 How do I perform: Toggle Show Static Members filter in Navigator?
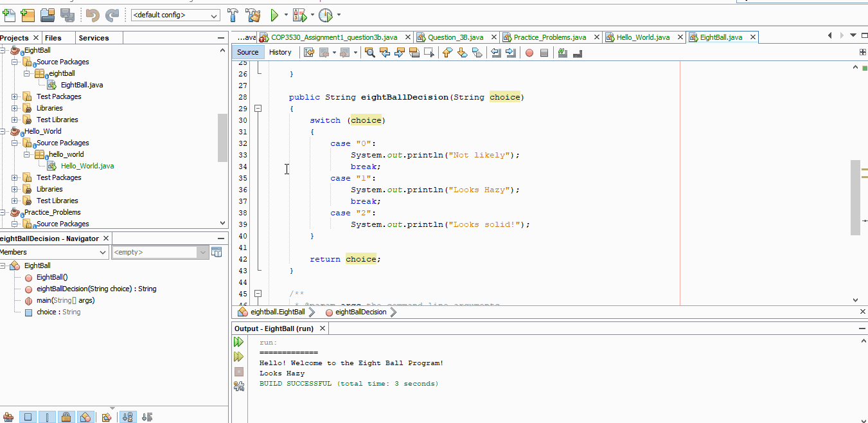[47, 417]
